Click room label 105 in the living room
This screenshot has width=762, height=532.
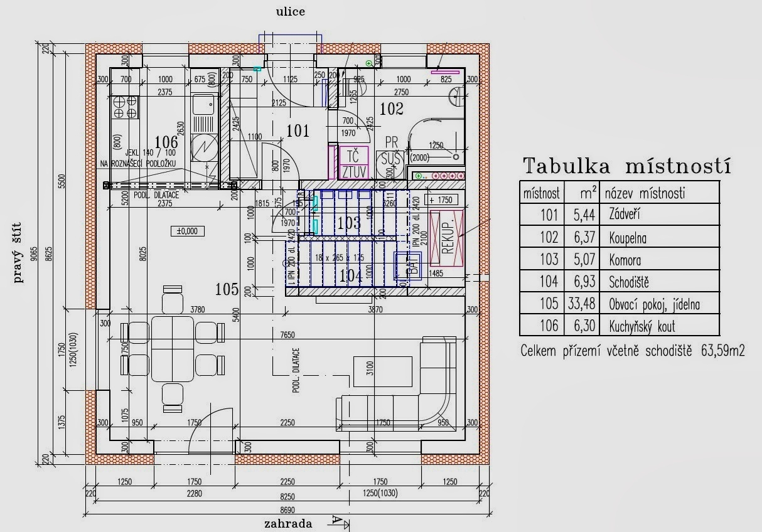227,289
